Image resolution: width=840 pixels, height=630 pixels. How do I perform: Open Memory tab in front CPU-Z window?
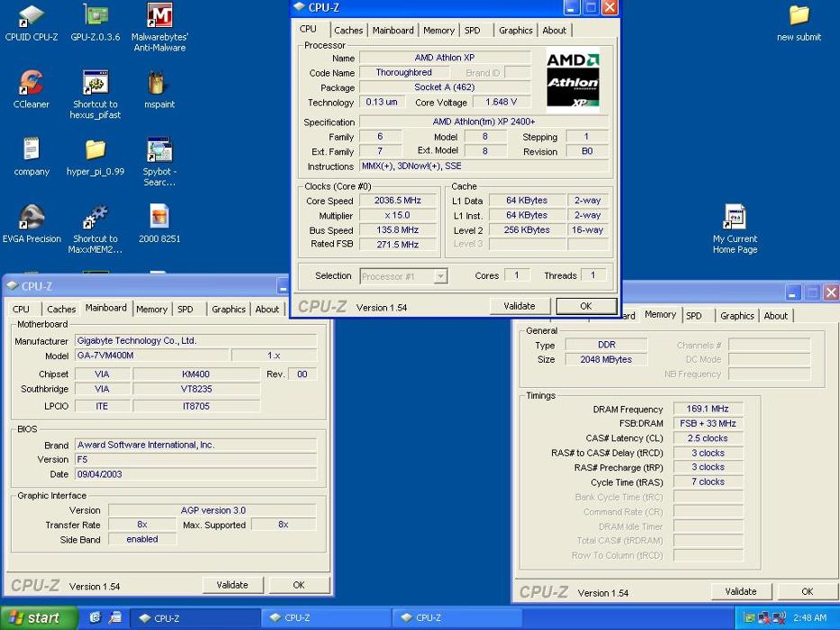click(x=438, y=31)
